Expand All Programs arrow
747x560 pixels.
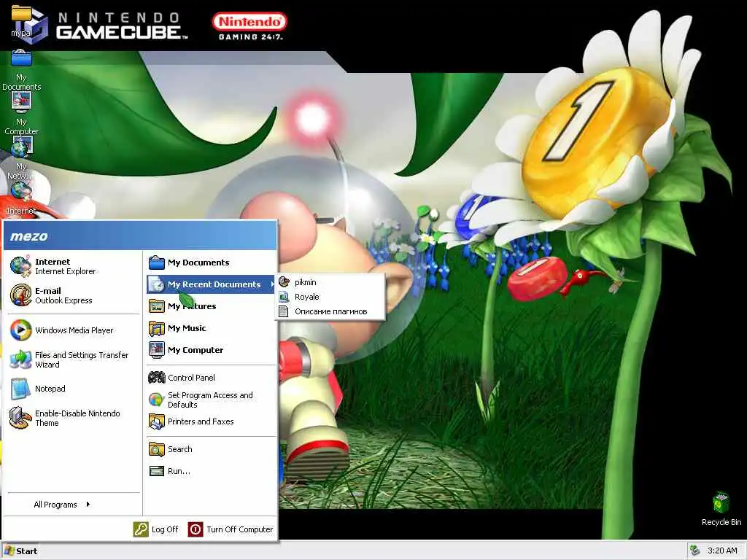88,505
